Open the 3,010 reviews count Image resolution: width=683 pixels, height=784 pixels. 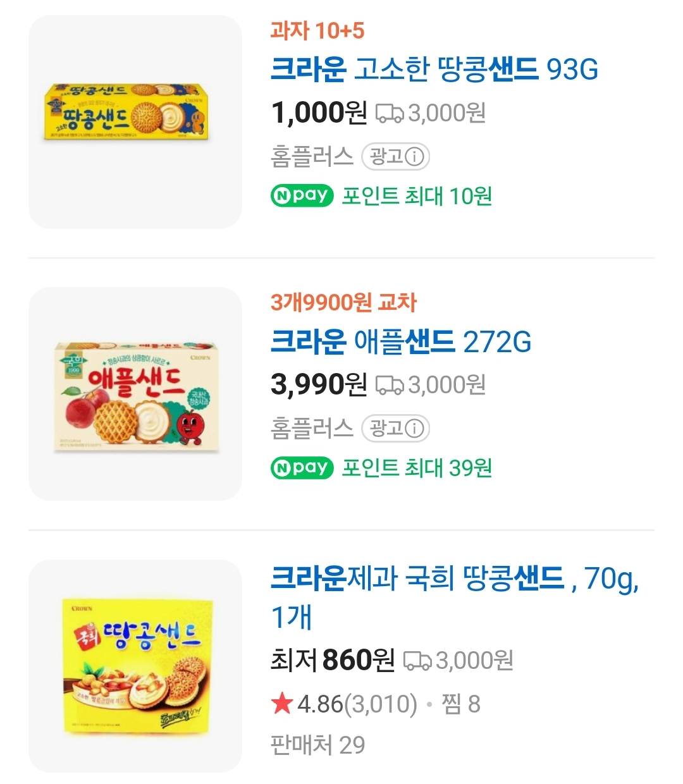[x=379, y=704]
